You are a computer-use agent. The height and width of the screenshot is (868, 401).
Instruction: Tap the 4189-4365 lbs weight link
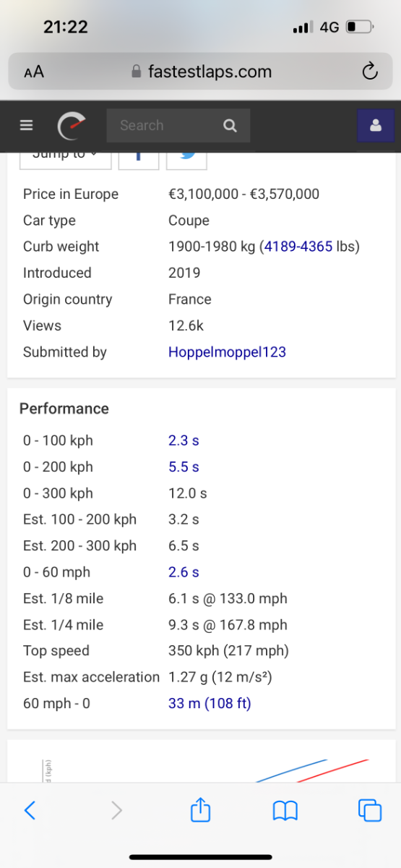click(298, 247)
